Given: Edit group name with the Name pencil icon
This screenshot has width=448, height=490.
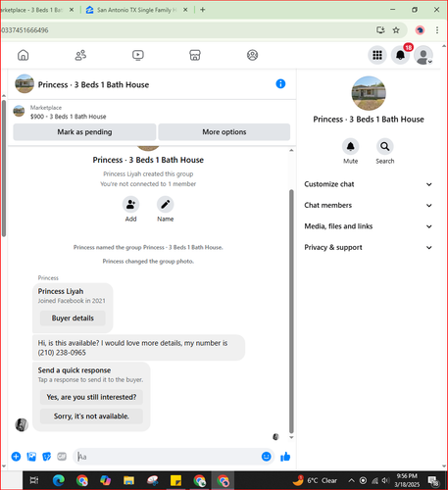Looking at the screenshot, I should click(166, 205).
